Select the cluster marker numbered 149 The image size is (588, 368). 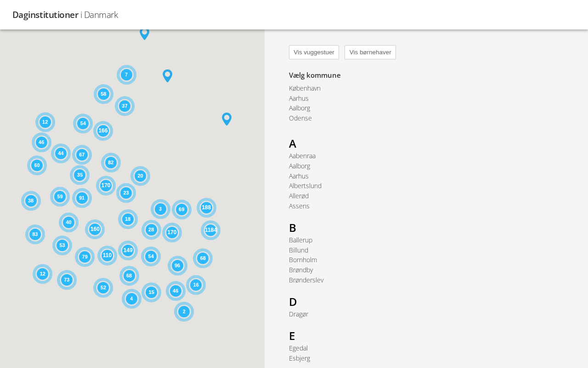[128, 250]
